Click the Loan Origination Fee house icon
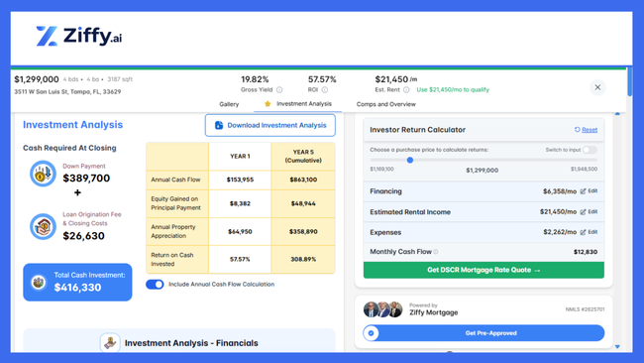This screenshot has height=363, width=644. click(43, 226)
